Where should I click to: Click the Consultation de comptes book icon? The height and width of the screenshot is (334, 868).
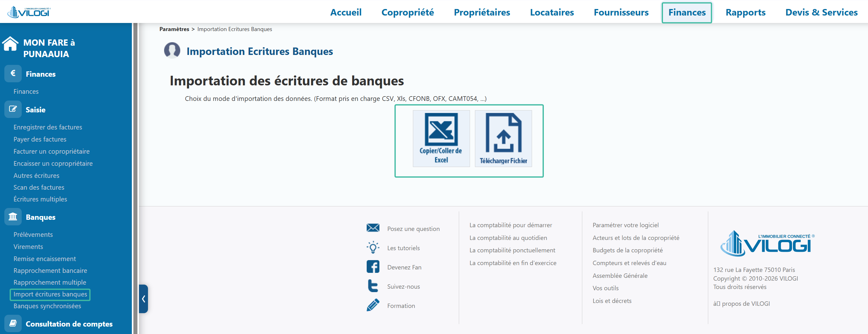pos(13,323)
